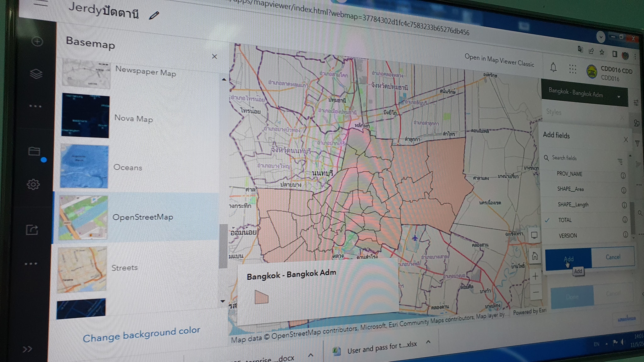Image resolution: width=644 pixels, height=362 pixels.
Task: Zoom in with the map plus button
Action: coord(535,277)
